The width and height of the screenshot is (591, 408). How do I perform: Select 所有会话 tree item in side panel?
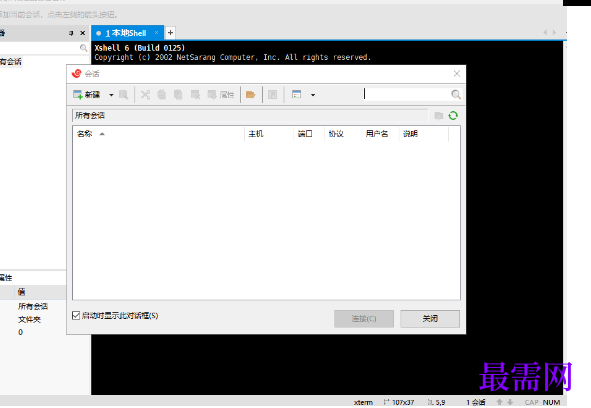coord(11,62)
